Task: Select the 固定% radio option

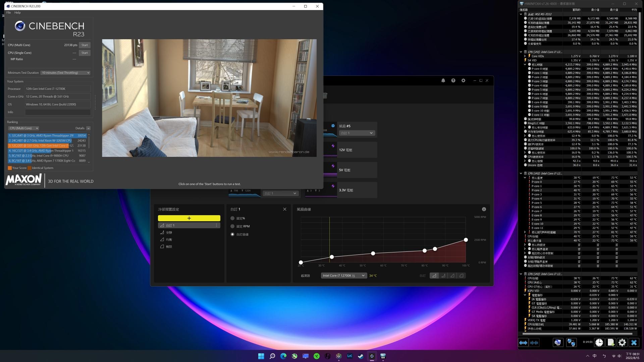Action: pos(232,218)
